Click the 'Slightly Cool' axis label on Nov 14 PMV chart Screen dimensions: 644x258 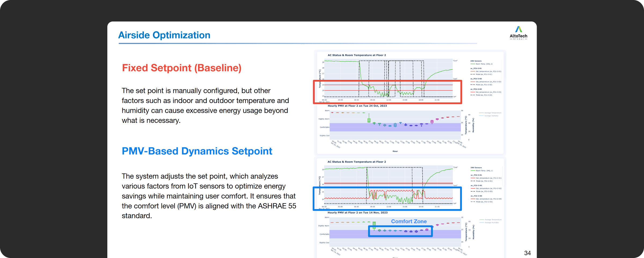pyautogui.click(x=324, y=243)
